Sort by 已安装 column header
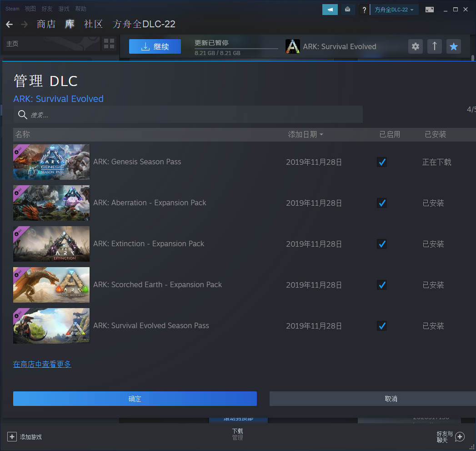476x451 pixels. pyautogui.click(x=436, y=134)
